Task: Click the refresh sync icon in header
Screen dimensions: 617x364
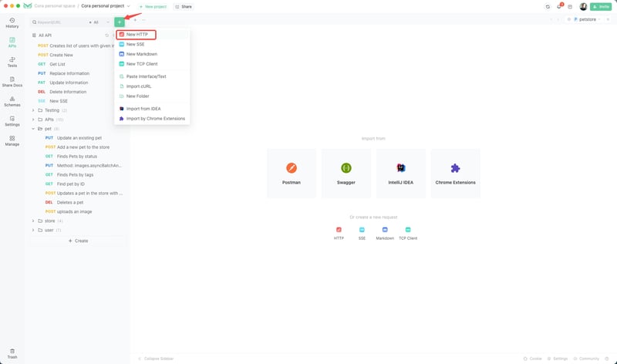Action: click(548, 7)
